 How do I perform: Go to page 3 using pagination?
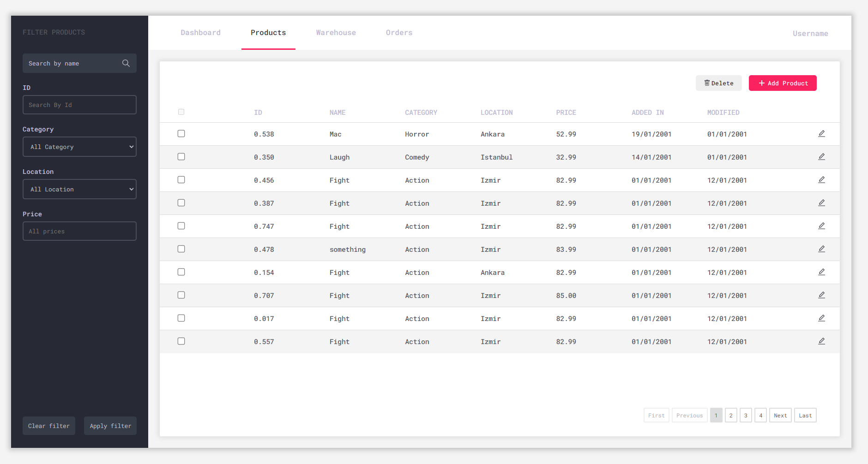point(746,415)
